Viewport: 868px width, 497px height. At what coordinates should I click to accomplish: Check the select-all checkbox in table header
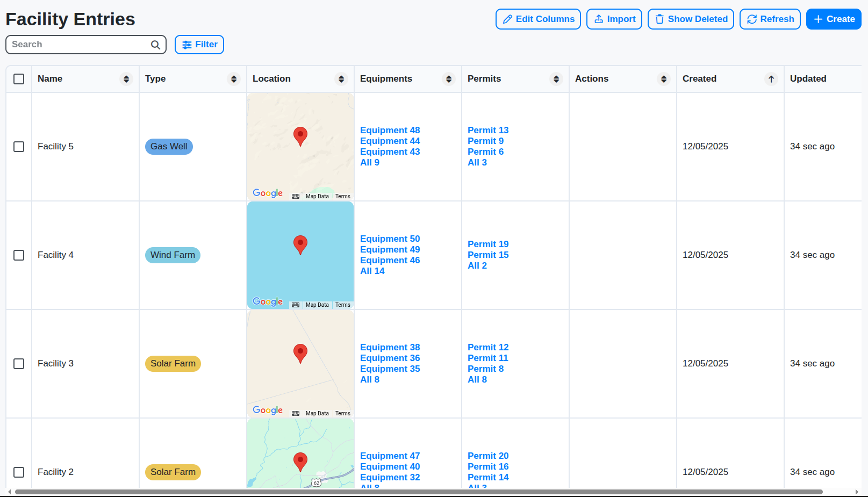19,78
